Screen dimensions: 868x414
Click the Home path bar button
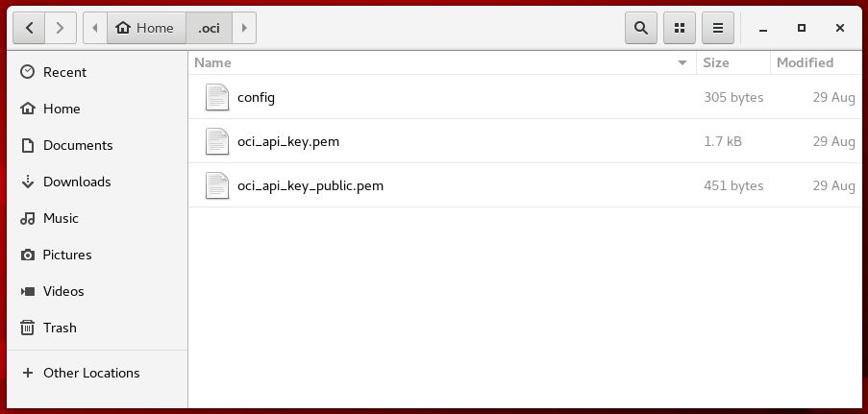tap(145, 28)
